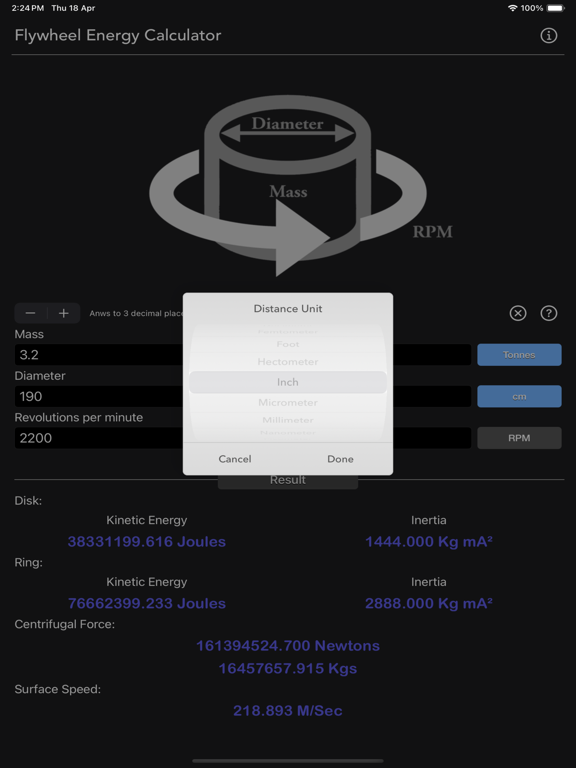Tap the Distance Unit picker title
Viewport: 576px width, 768px height.
pos(288,309)
